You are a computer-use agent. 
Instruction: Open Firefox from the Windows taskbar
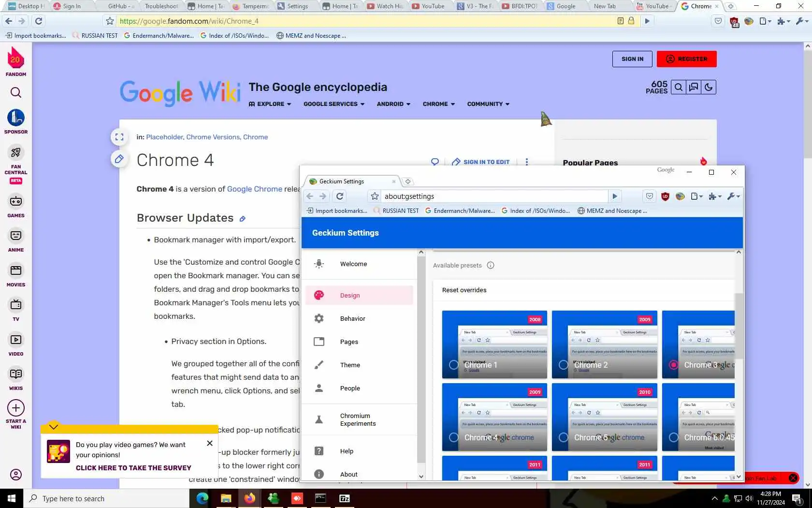tap(249, 498)
